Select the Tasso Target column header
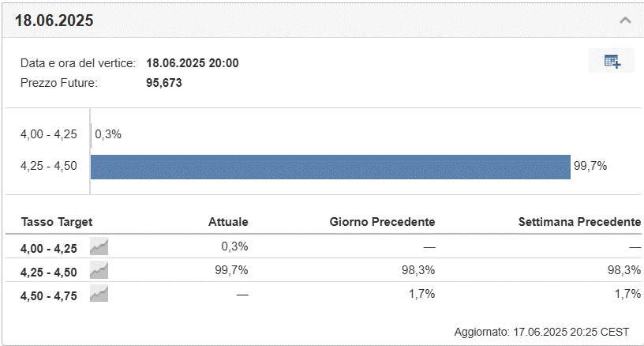The width and height of the screenshot is (644, 346). coord(57,222)
